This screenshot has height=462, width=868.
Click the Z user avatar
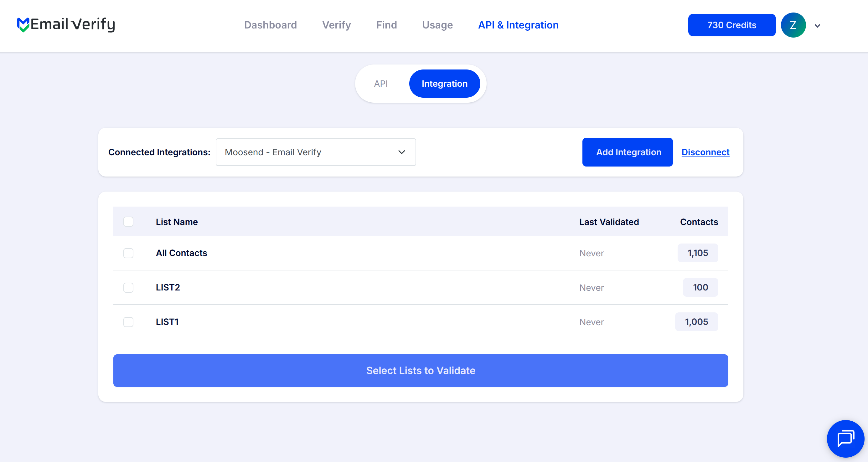793,25
